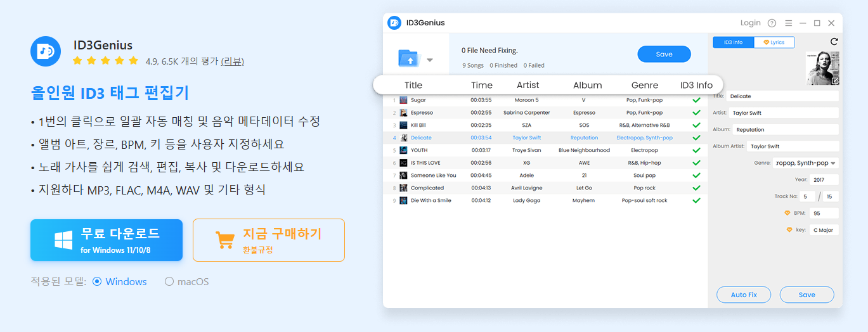868x332 pixels.
Task: Click the album cell Blue Neighbourhood
Action: pyautogui.click(x=584, y=150)
